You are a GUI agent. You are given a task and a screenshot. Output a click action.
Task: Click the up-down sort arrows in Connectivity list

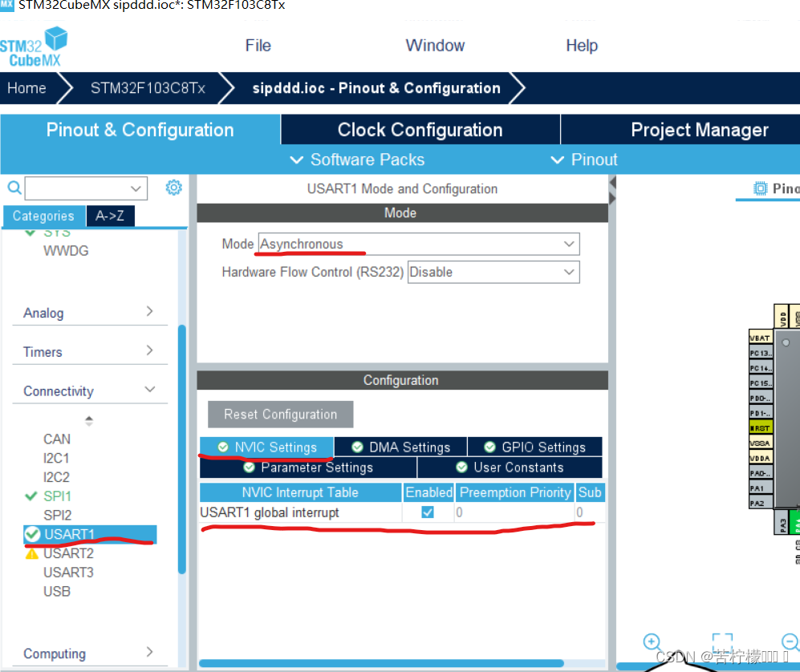pyautogui.click(x=89, y=421)
